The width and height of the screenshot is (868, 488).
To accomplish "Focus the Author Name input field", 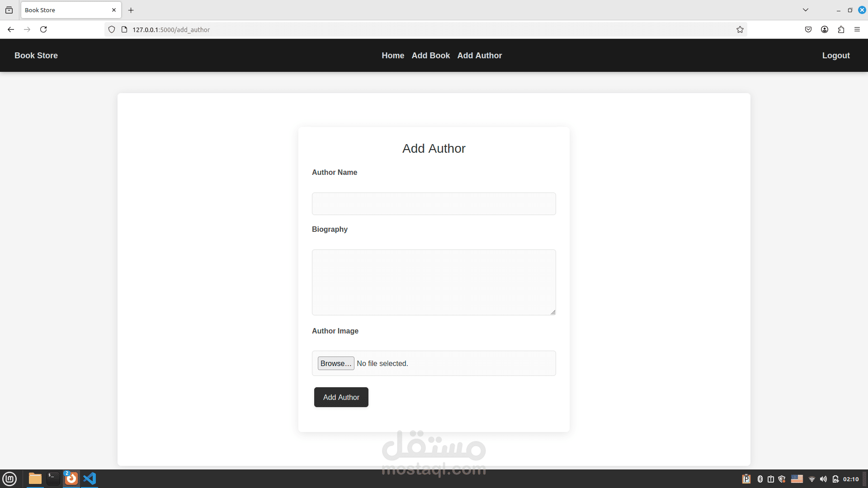I will 434,204.
